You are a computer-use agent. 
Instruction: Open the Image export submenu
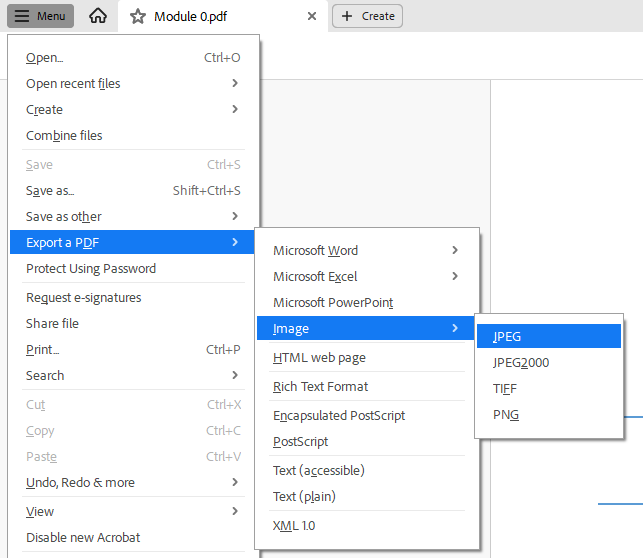tap(366, 328)
